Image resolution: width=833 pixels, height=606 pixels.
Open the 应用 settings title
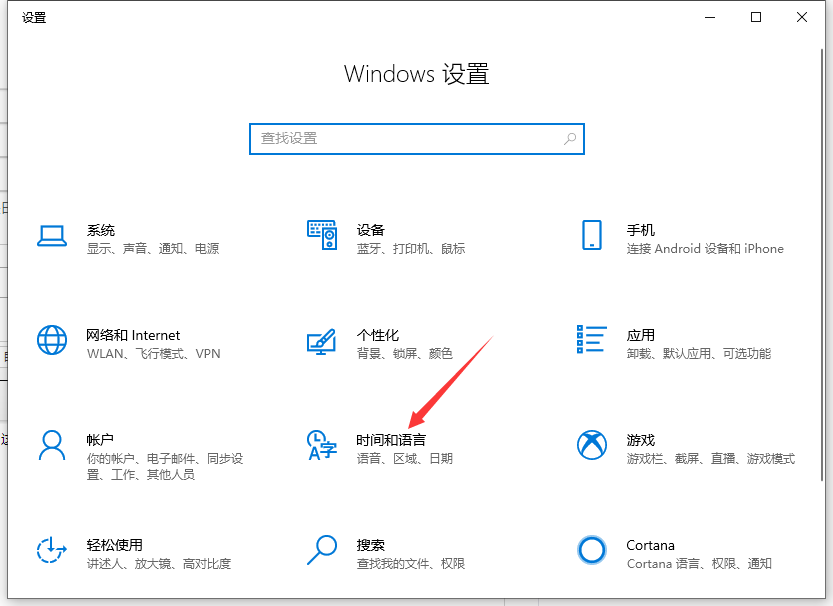(641, 335)
